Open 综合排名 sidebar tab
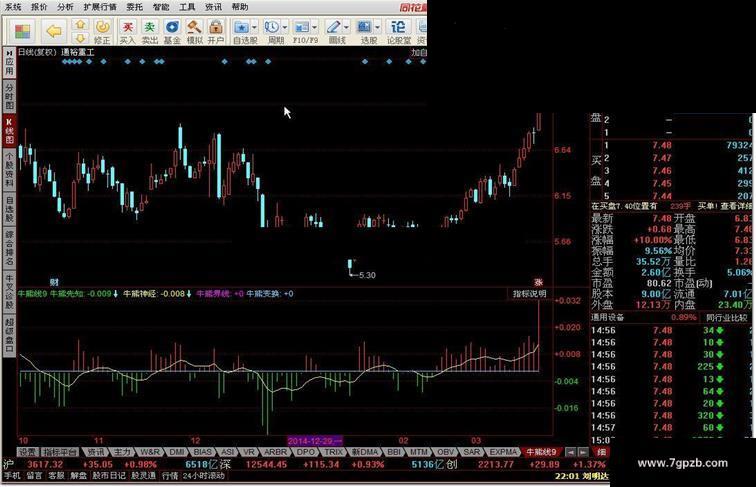This screenshot has height=487, width=756. [9, 248]
